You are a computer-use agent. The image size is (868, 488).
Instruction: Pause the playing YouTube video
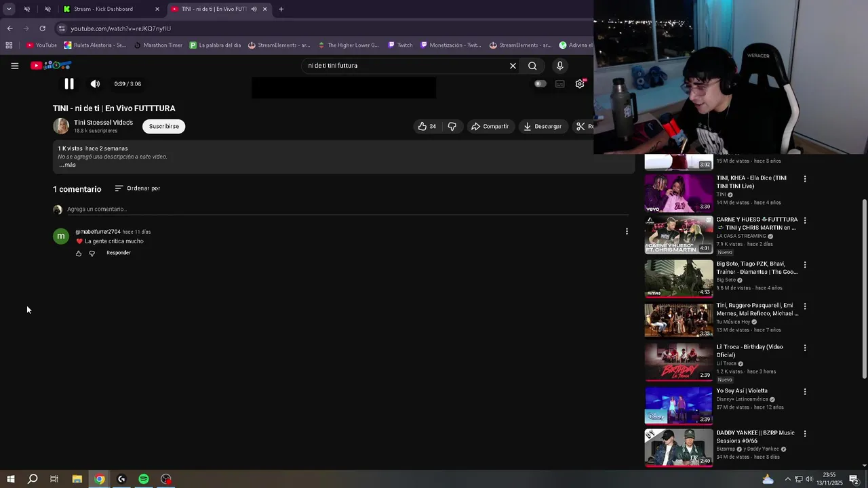(69, 84)
